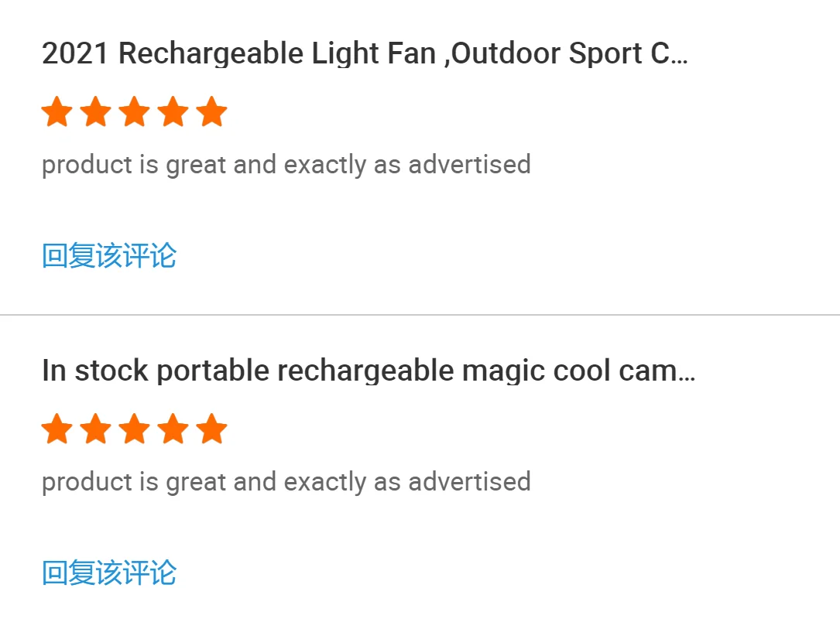Click the divider line between reviews
This screenshot has width=840, height=629.
420,315
